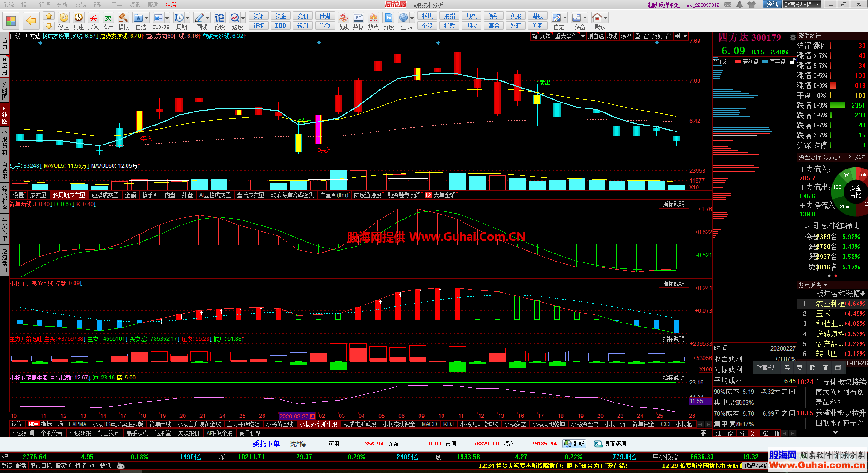This screenshot has width=868, height=473.
Task: Open the 选股 dropdown arrow
Action: 243,18
